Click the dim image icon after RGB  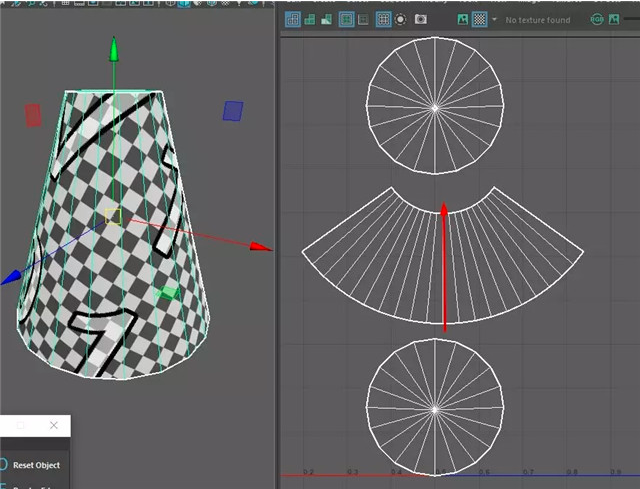614,19
